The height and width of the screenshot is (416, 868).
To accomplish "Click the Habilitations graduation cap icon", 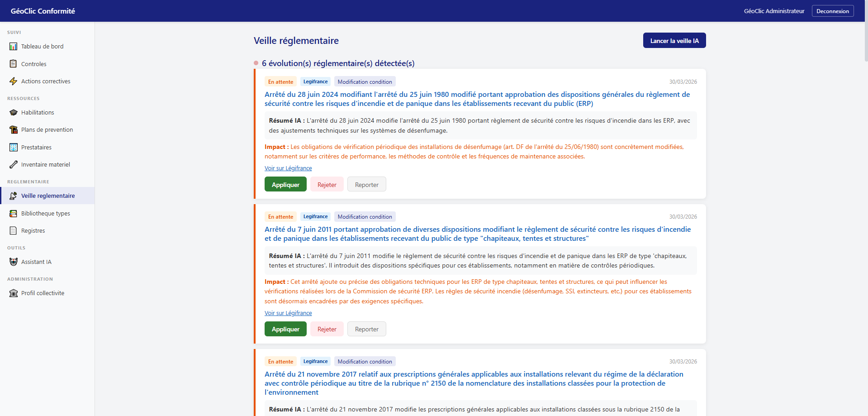I will 14,113.
